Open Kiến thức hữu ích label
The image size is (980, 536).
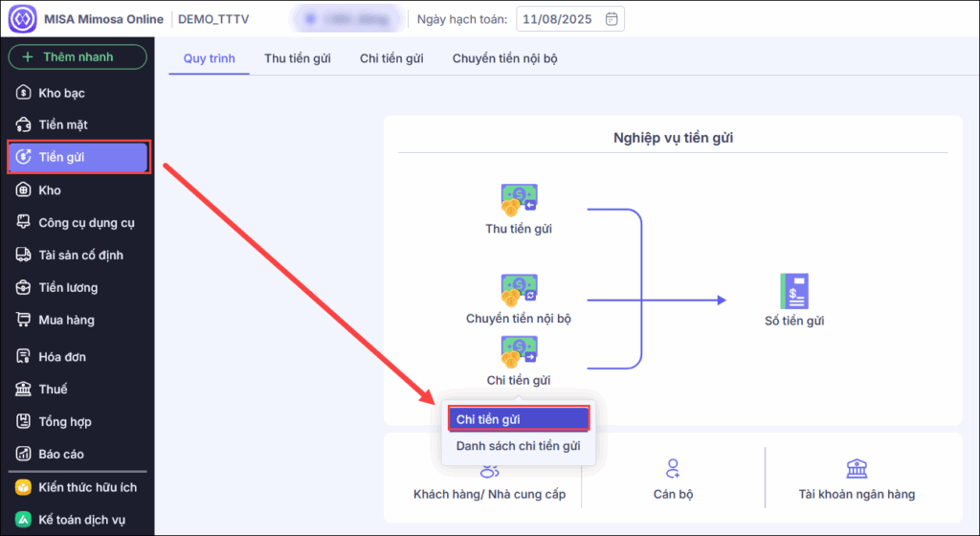(x=87, y=487)
